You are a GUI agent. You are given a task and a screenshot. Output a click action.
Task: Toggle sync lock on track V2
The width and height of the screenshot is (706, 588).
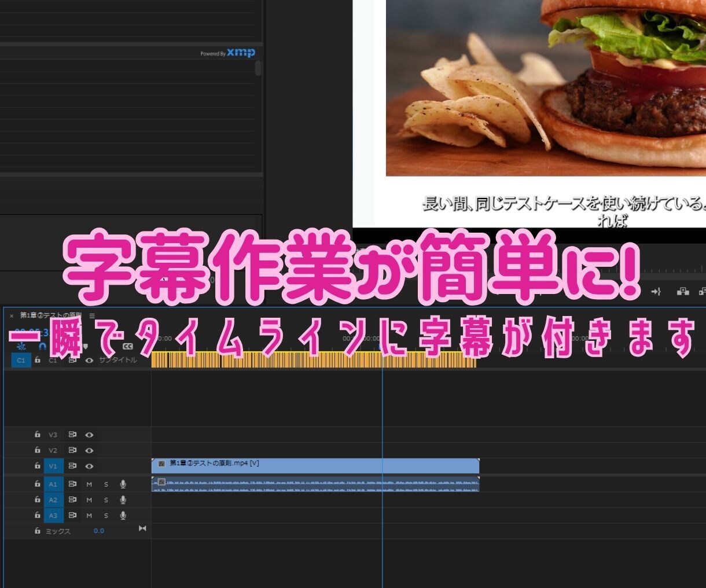(72, 450)
